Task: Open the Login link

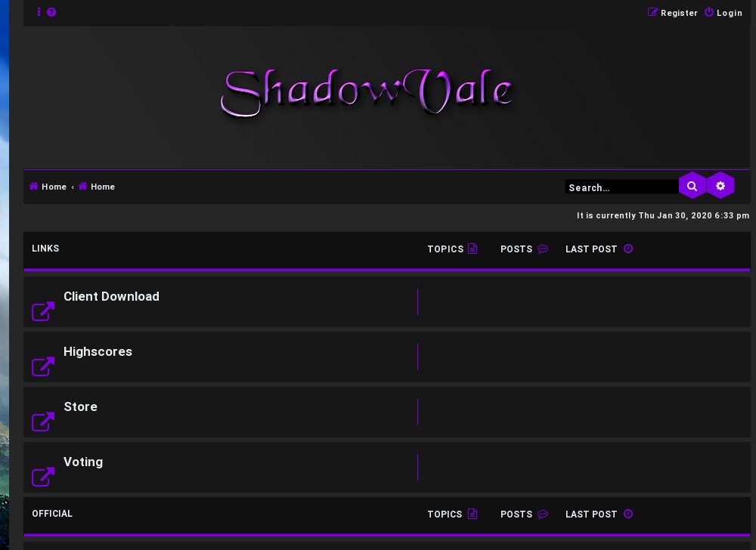Action: 729,13
